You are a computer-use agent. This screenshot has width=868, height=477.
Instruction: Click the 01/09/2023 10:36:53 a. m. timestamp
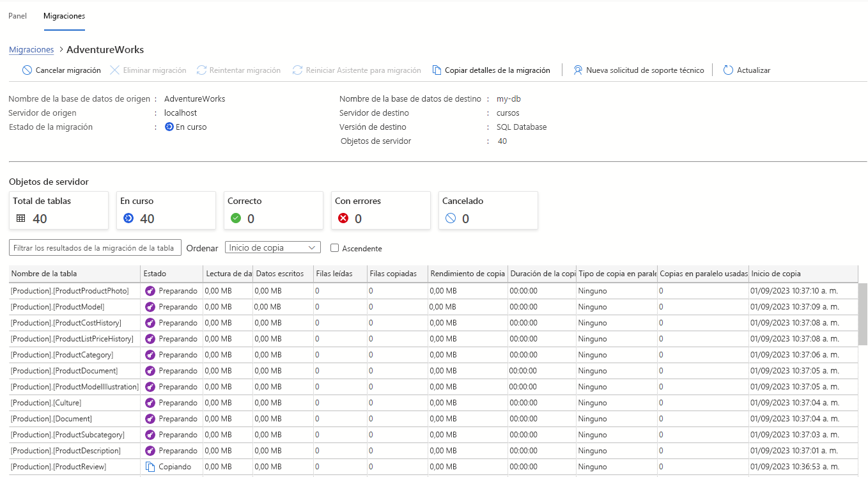794,467
